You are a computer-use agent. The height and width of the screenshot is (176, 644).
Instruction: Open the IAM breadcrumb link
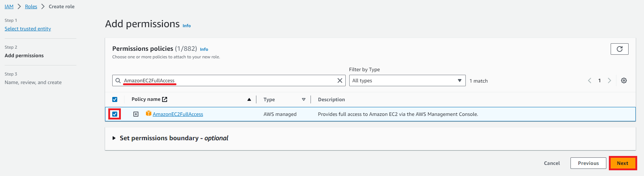[x=9, y=6]
